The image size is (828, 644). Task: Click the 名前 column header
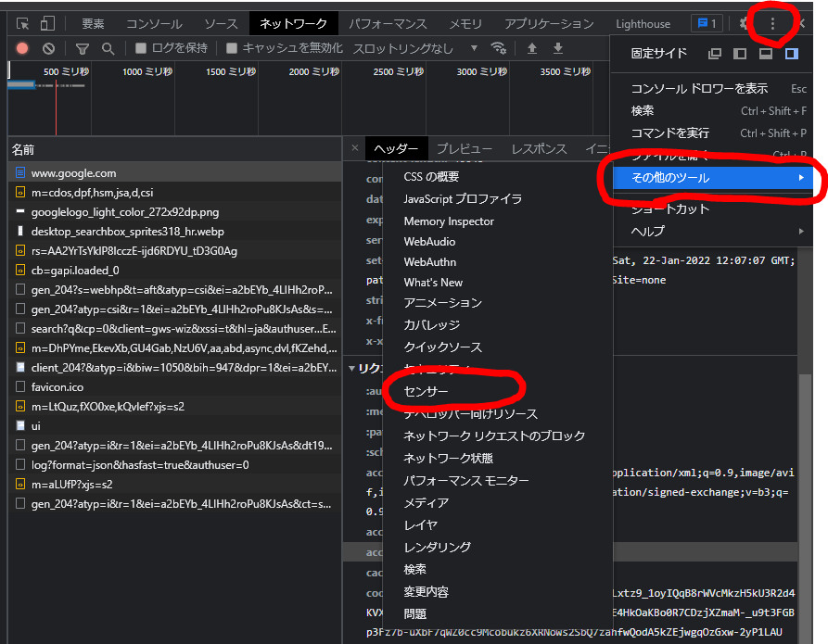pos(175,150)
